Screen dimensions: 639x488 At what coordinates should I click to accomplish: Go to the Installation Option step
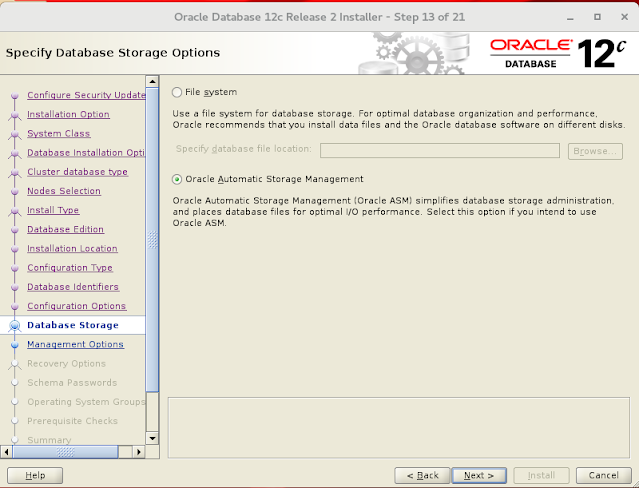point(68,114)
